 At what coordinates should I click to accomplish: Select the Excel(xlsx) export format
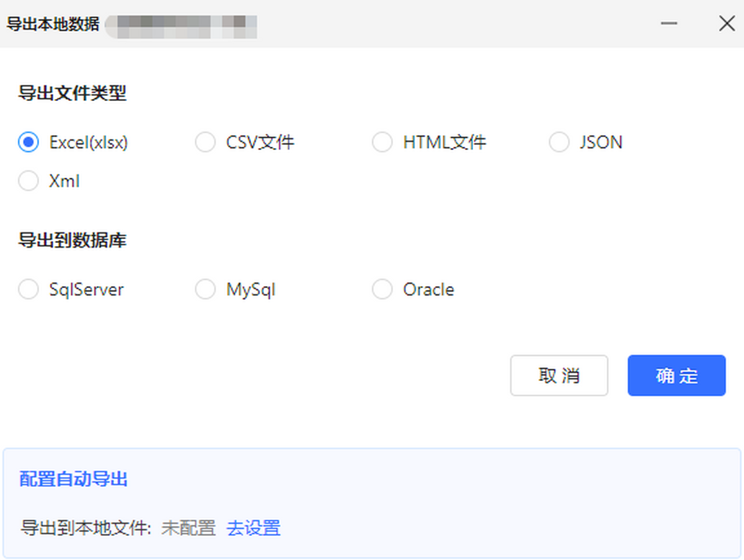(x=28, y=142)
